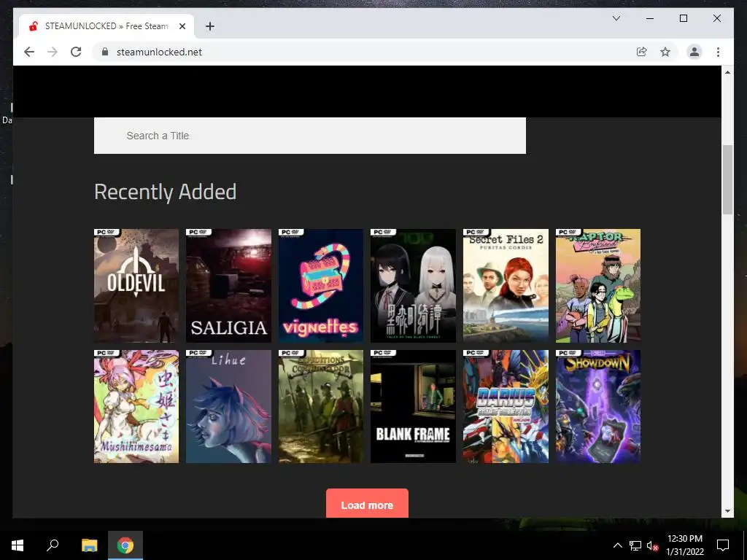Open the Mushihimesama game cover

coord(136,407)
